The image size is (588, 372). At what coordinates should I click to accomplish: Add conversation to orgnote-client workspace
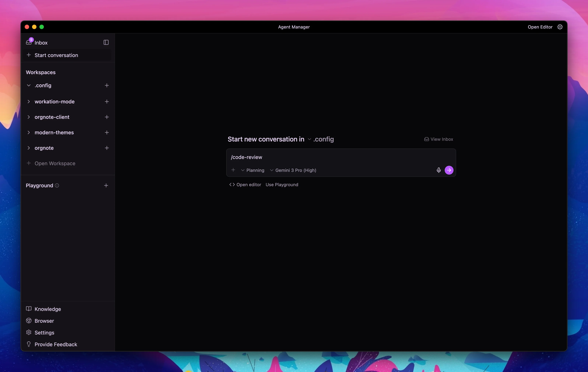click(x=107, y=117)
